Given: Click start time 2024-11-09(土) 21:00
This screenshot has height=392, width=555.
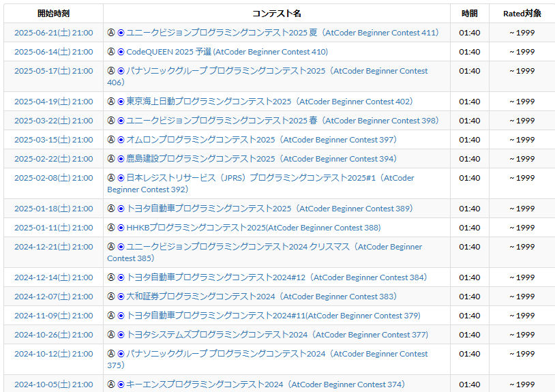Looking at the screenshot, I should [x=54, y=316].
